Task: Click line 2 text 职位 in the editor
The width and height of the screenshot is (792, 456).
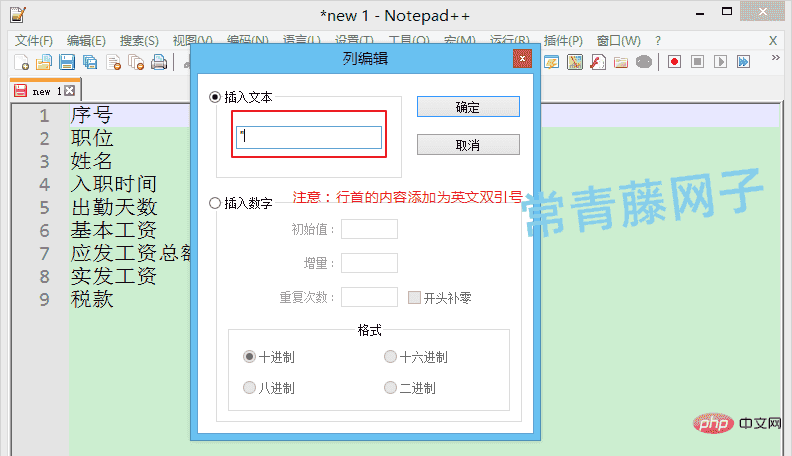Action: click(x=91, y=138)
